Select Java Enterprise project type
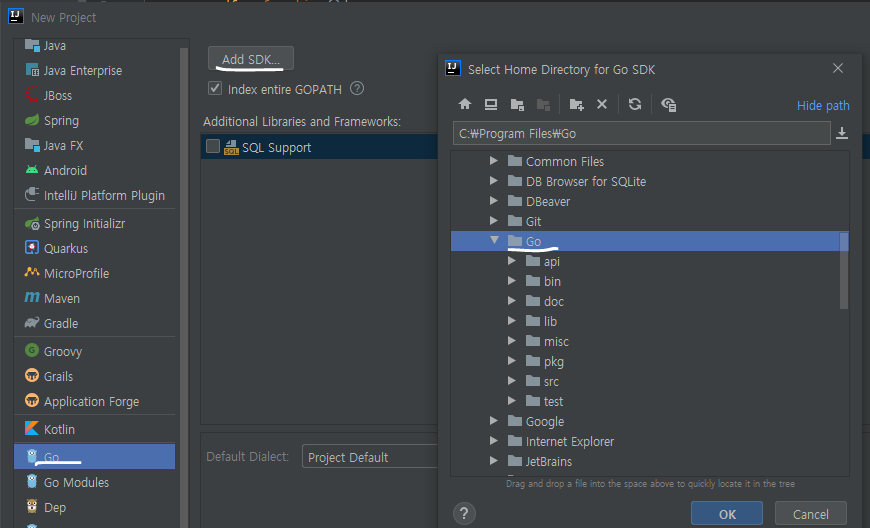This screenshot has height=528, width=870. (94, 70)
